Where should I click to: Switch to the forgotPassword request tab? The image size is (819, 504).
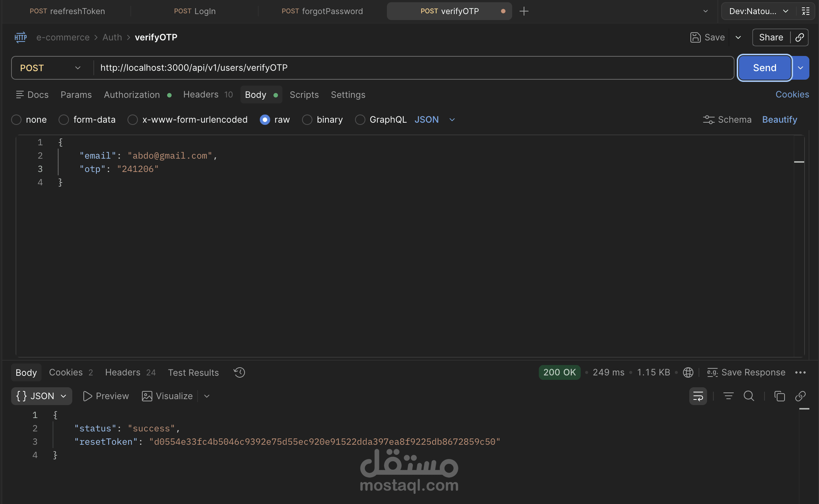point(322,11)
